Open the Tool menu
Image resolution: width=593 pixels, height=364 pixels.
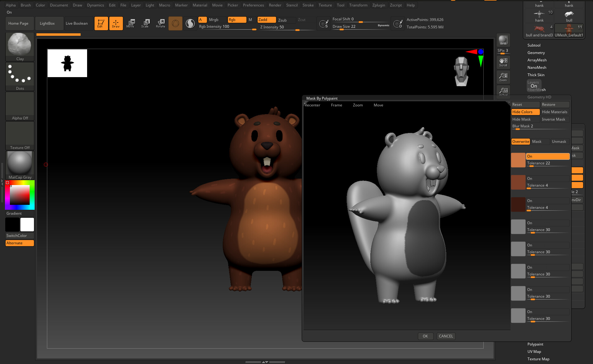[x=340, y=5]
